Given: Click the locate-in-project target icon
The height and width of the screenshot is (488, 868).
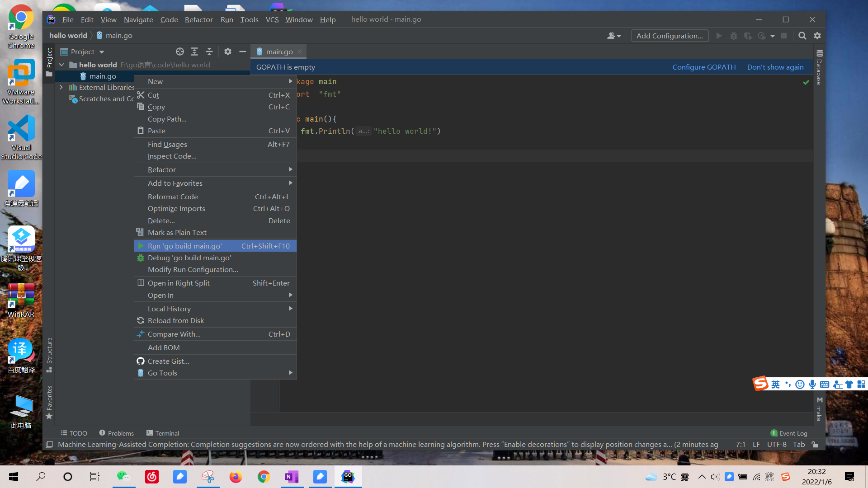Looking at the screenshot, I should [x=180, y=52].
